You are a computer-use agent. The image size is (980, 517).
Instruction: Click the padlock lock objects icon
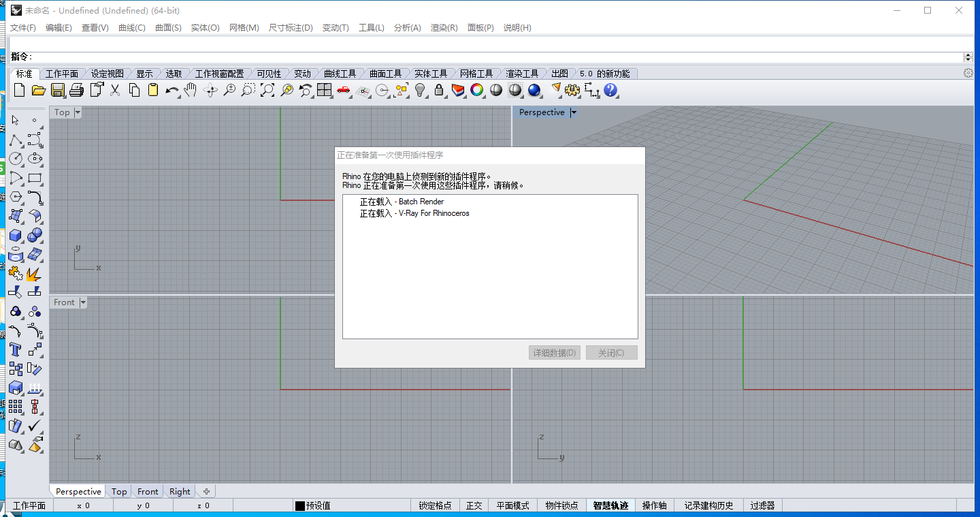click(x=439, y=90)
